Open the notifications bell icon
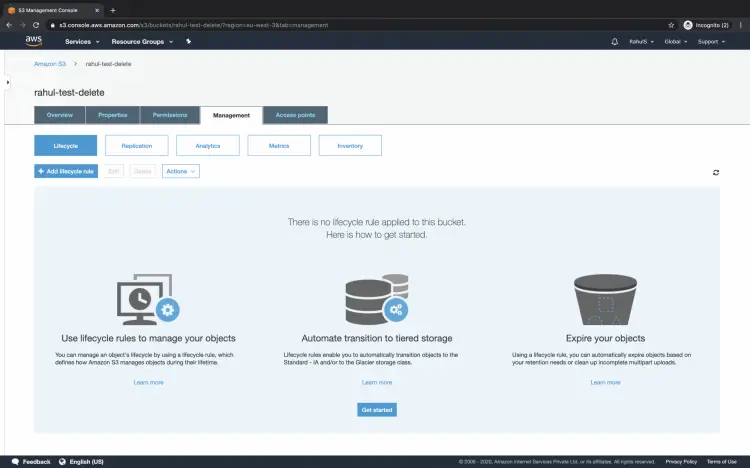 click(615, 42)
